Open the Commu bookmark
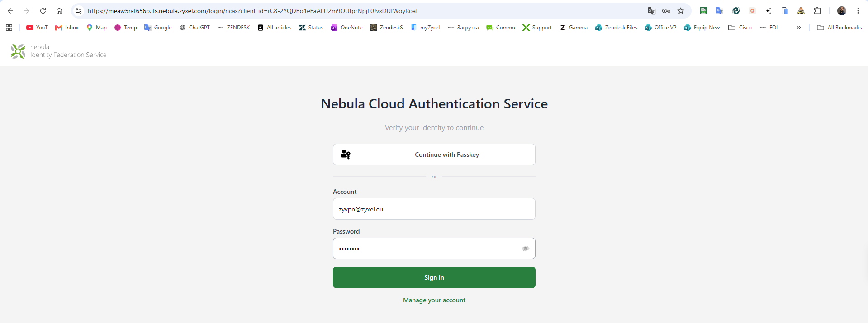This screenshot has width=868, height=323. (501, 28)
